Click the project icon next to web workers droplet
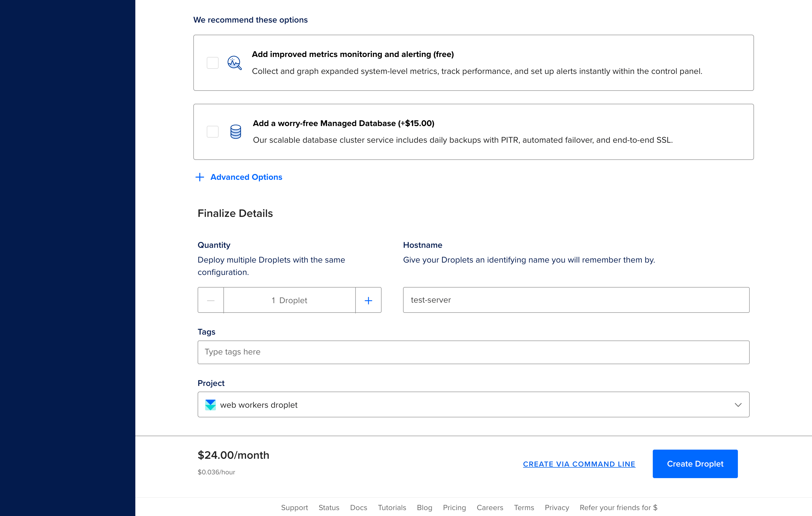The width and height of the screenshot is (812, 516). click(x=210, y=405)
